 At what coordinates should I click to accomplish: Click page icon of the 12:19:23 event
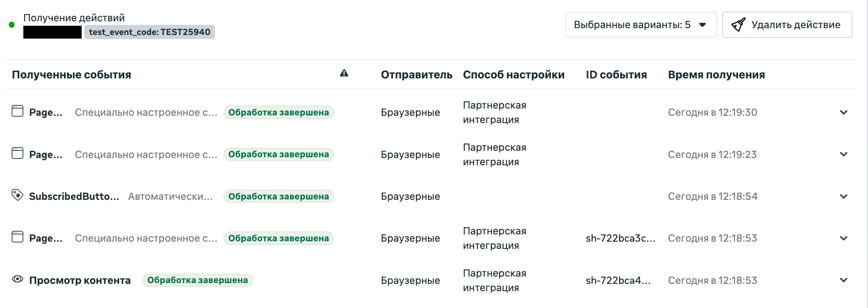[x=17, y=153]
